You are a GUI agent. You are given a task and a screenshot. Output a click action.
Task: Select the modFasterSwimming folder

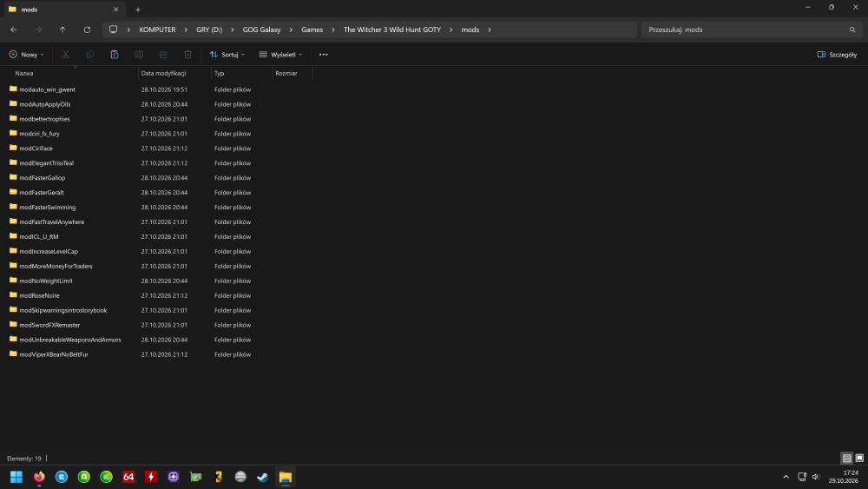(48, 207)
